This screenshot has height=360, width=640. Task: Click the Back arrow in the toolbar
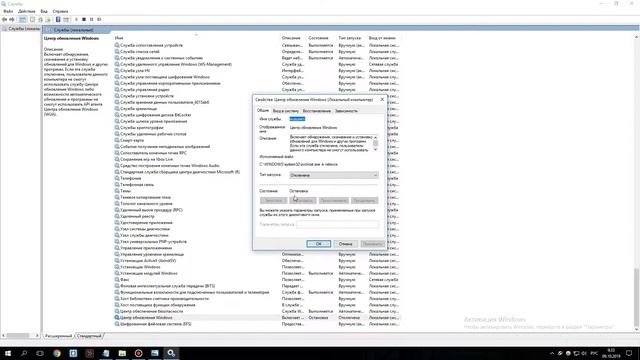tap(4, 19)
